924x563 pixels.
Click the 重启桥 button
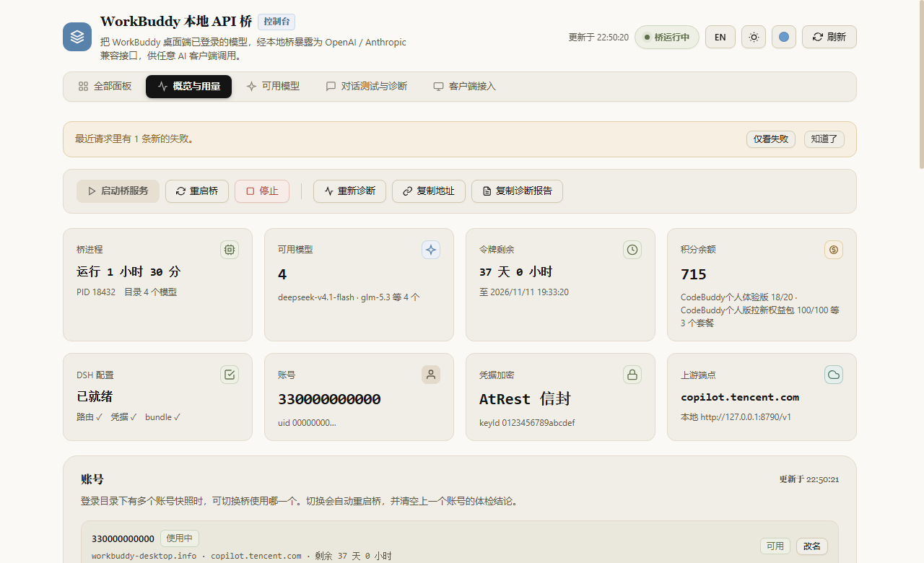197,191
